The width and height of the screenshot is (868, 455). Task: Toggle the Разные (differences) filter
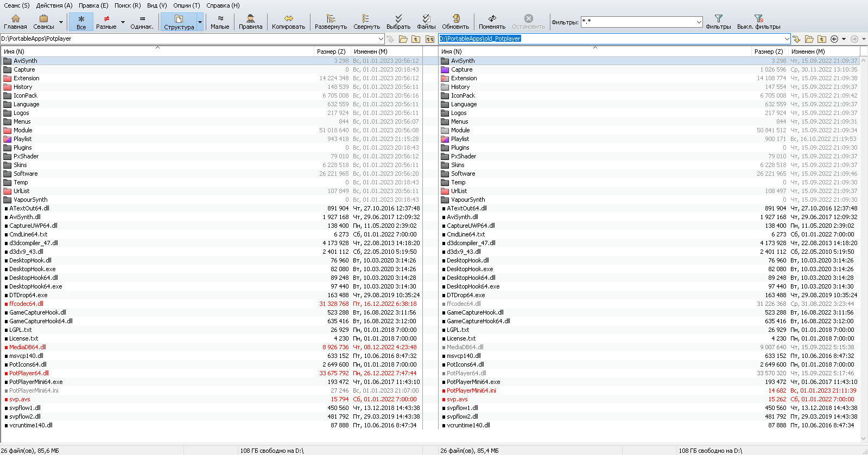point(106,22)
